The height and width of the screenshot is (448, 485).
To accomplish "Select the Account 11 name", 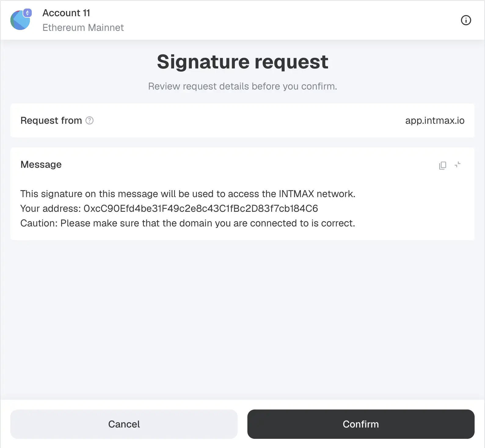I will (x=66, y=13).
